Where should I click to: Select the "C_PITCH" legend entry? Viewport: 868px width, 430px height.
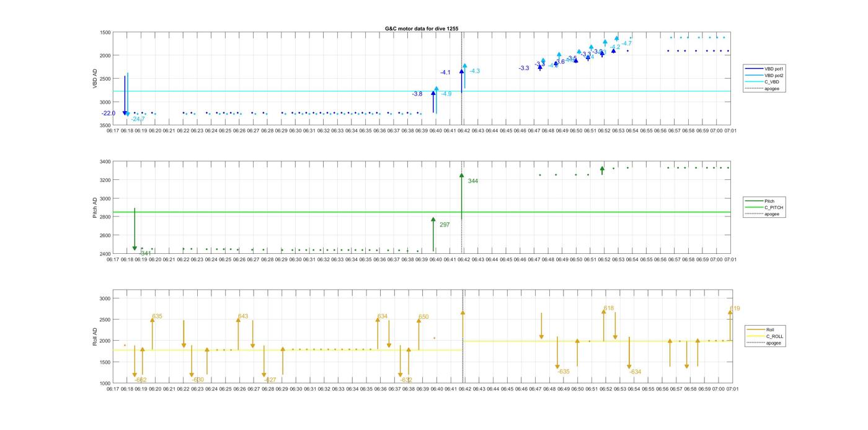774,207
